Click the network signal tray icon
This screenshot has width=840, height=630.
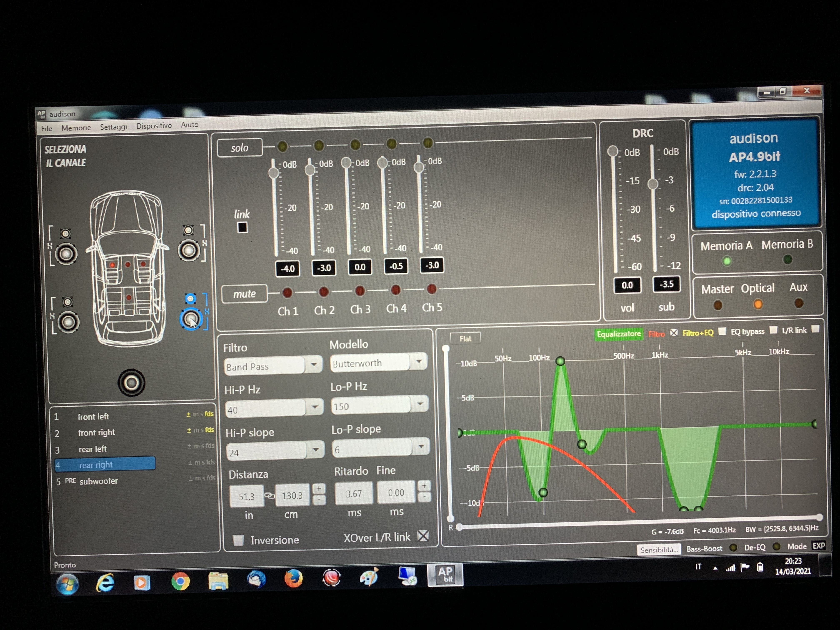click(x=730, y=568)
